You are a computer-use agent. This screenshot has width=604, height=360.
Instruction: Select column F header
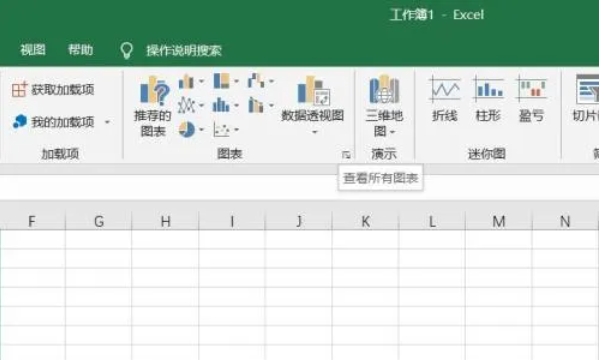(x=32, y=221)
